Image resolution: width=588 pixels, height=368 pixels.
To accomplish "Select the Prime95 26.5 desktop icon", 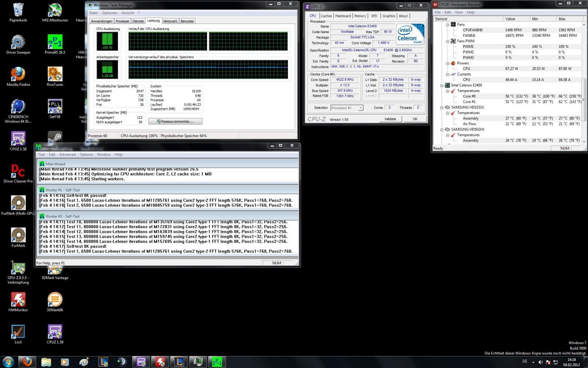I will point(55,45).
